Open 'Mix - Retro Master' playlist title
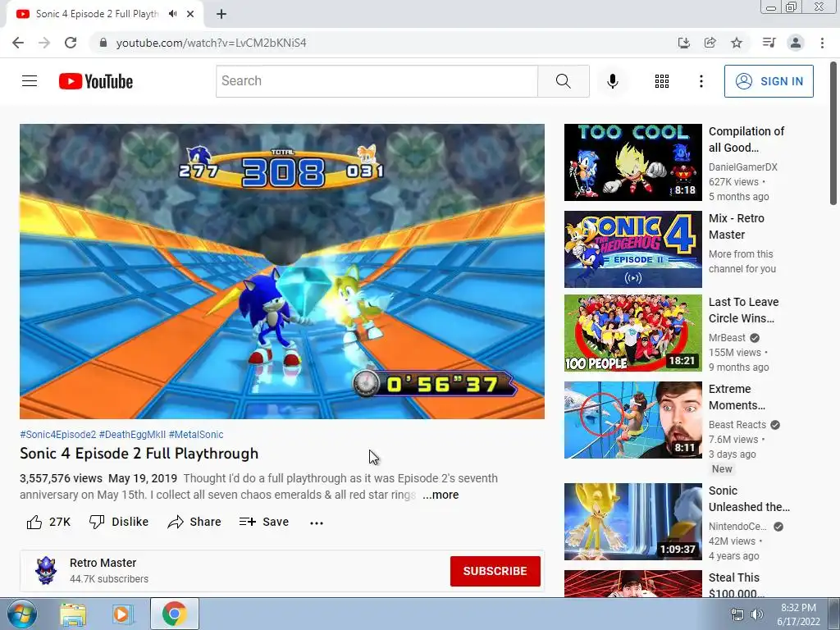Viewport: 840px width, 630px height. tap(736, 226)
